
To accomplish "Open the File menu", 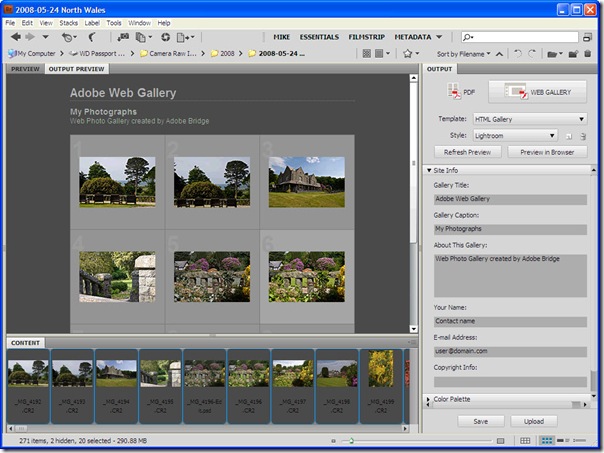I will (10, 23).
